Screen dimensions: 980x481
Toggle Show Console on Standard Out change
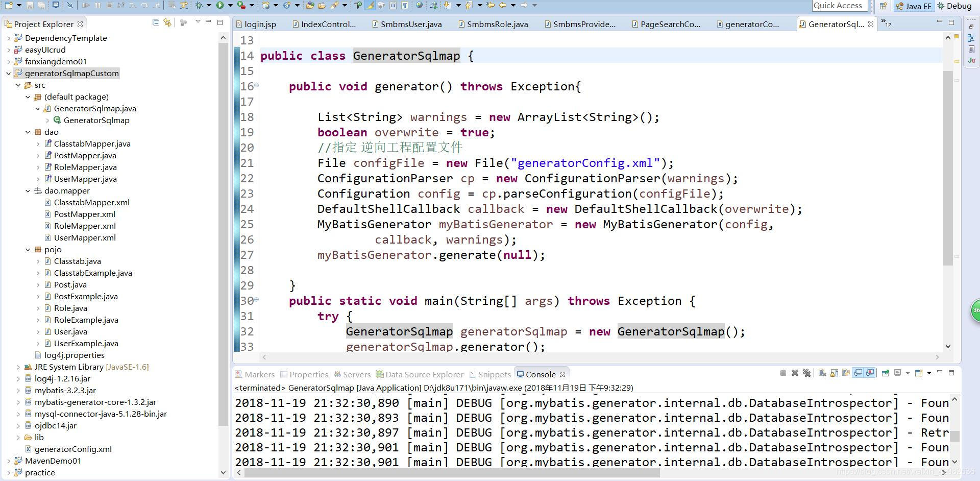point(858,373)
